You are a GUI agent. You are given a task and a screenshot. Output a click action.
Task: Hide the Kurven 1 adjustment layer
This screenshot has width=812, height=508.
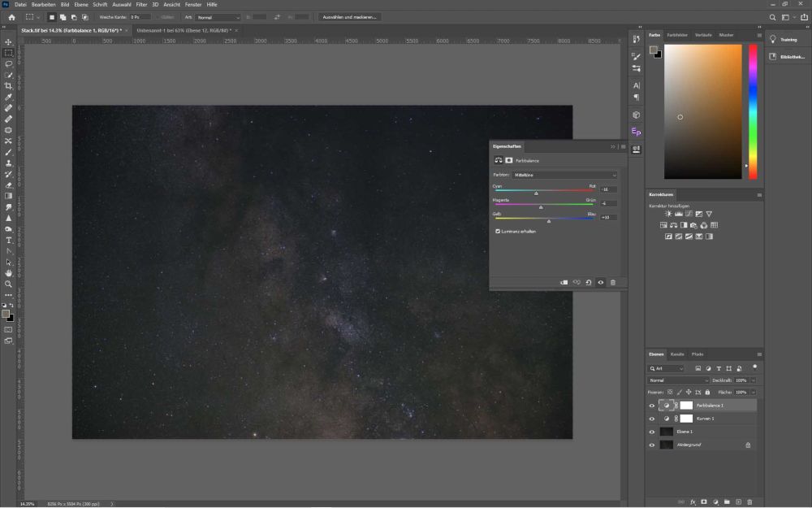652,419
